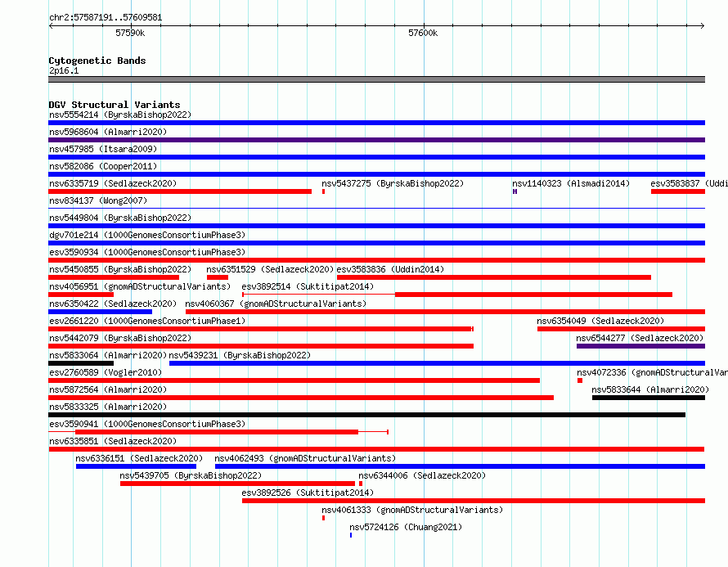
Task: Open variant nsv5442079 (ByrskaBishop2022)
Action: (x=120, y=338)
